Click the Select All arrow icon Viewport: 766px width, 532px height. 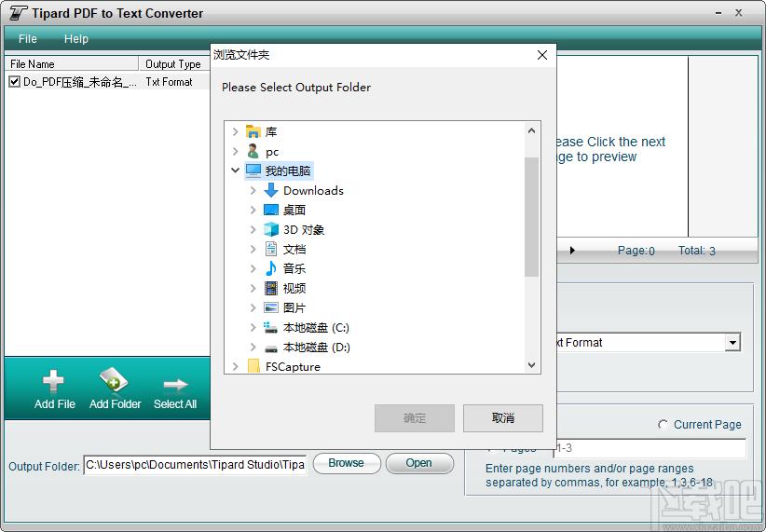[175, 385]
